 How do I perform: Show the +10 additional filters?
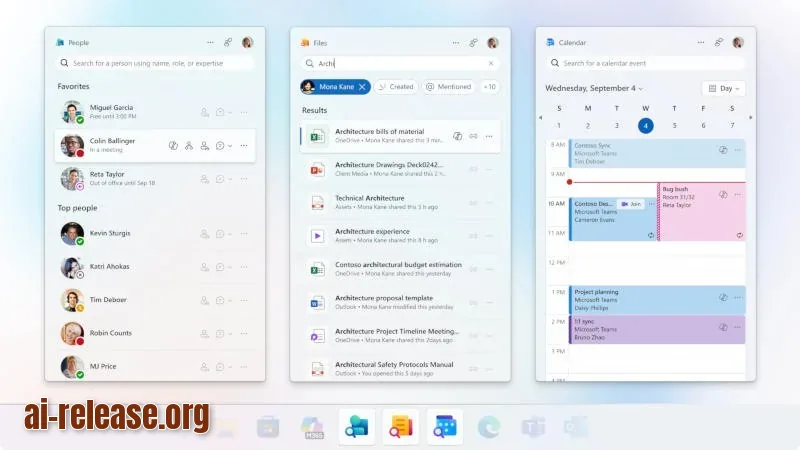[489, 87]
